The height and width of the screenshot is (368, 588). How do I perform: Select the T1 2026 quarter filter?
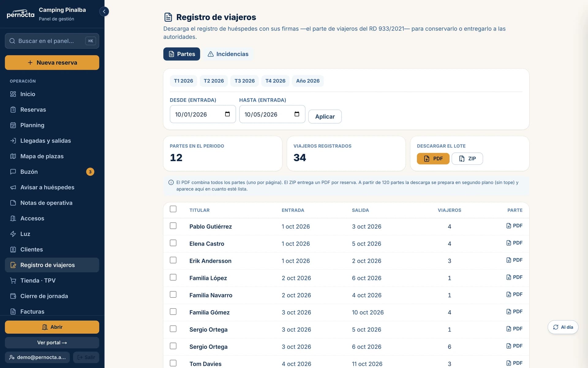pos(183,81)
